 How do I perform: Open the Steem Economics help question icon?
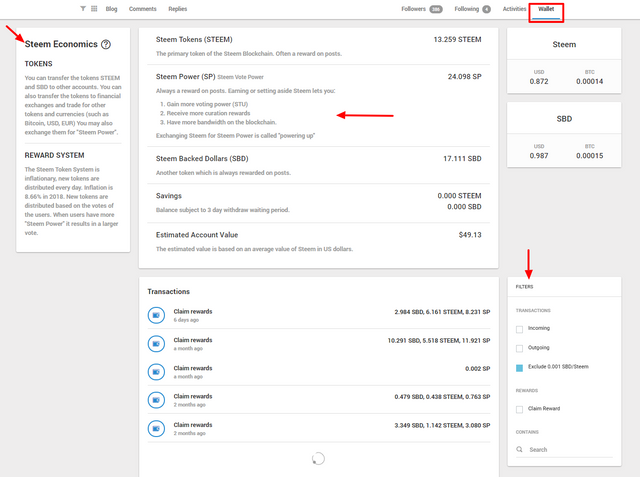click(x=106, y=44)
